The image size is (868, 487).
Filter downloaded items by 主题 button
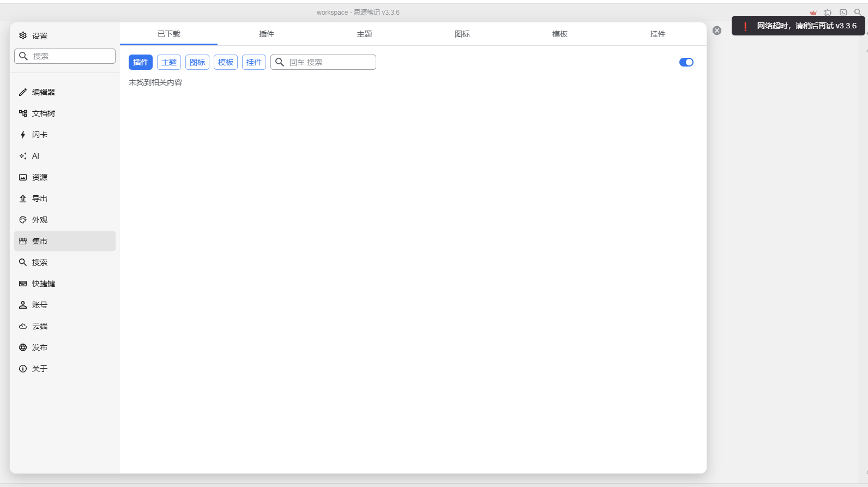point(169,62)
